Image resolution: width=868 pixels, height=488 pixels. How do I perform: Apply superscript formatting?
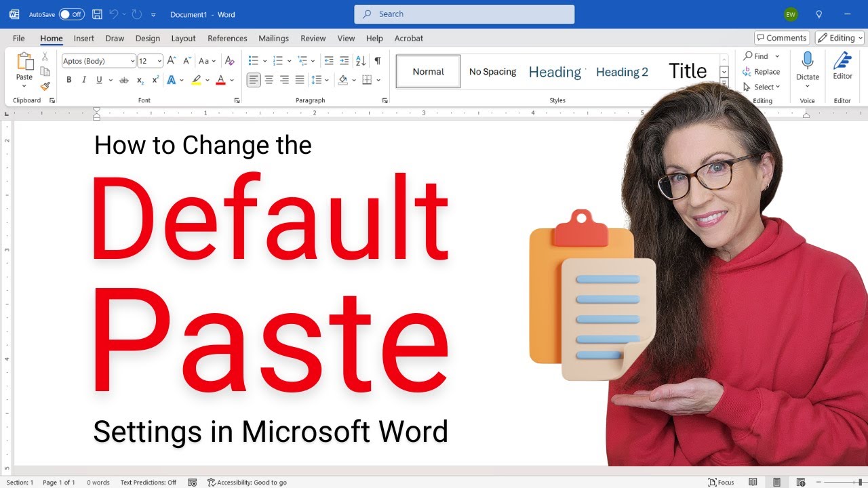(x=155, y=80)
